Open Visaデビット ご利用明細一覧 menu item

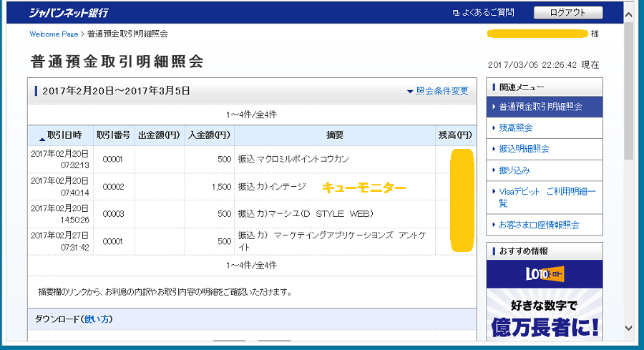tap(545, 197)
